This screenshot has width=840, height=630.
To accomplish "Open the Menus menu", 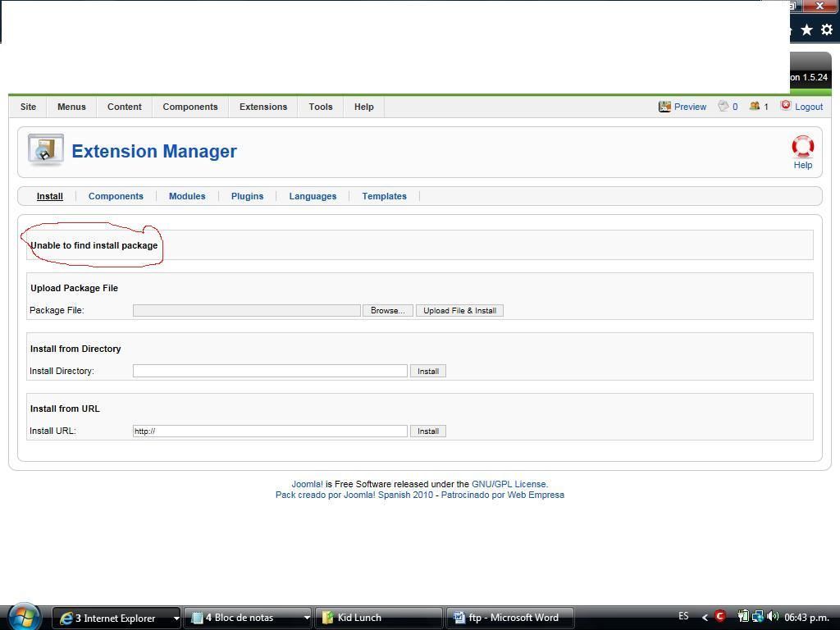I will click(71, 107).
